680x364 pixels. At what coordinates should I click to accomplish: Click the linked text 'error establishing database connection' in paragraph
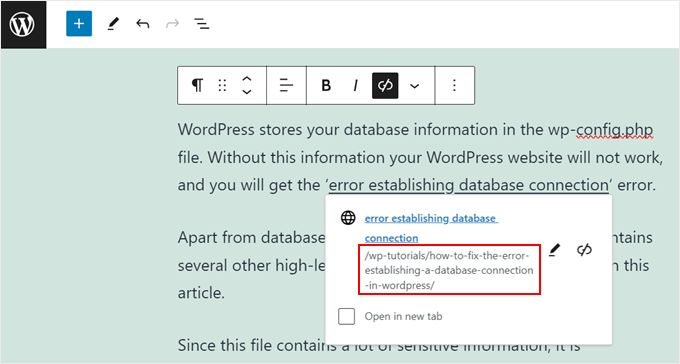[469, 185]
